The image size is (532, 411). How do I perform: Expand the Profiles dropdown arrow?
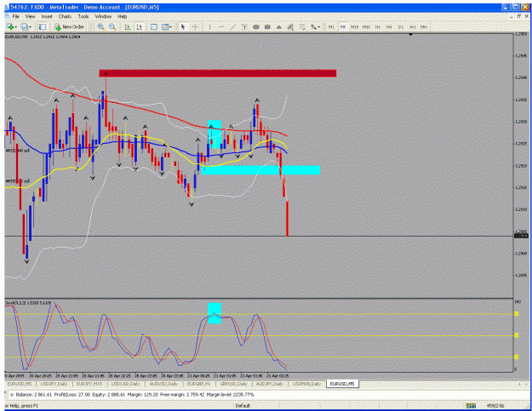pos(30,27)
